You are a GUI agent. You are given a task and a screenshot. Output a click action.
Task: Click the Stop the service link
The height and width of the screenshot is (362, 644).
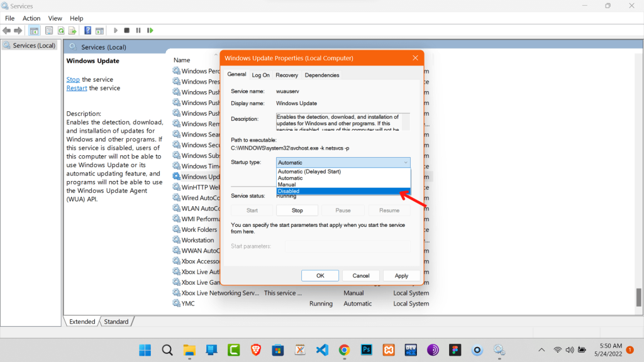73,79
